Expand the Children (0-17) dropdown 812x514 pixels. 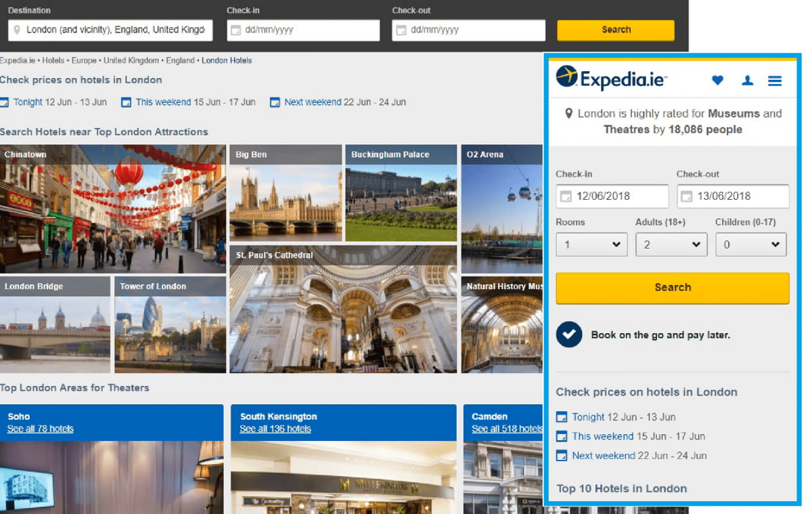pos(751,244)
